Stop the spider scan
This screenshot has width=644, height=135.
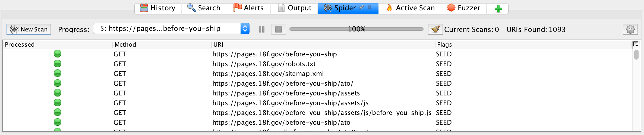278,29
